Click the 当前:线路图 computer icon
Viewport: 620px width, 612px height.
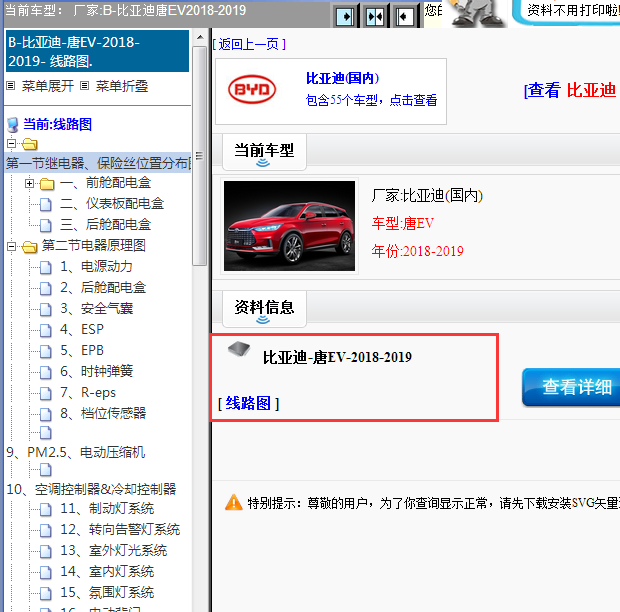tap(13, 125)
